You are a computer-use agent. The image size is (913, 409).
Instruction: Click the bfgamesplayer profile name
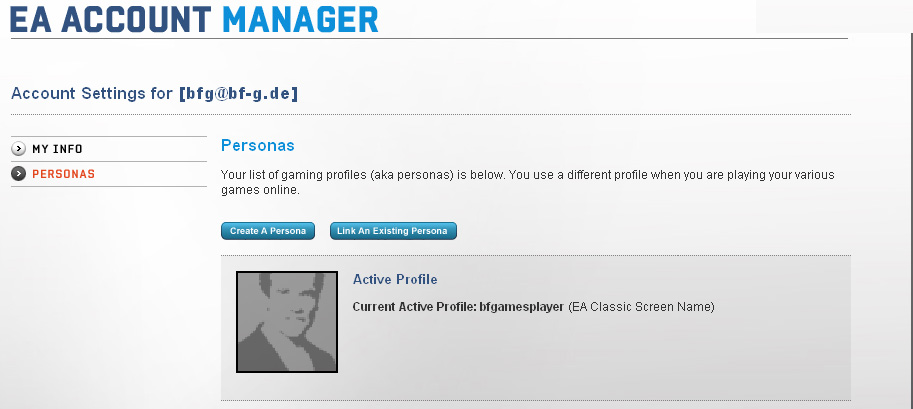click(521, 307)
